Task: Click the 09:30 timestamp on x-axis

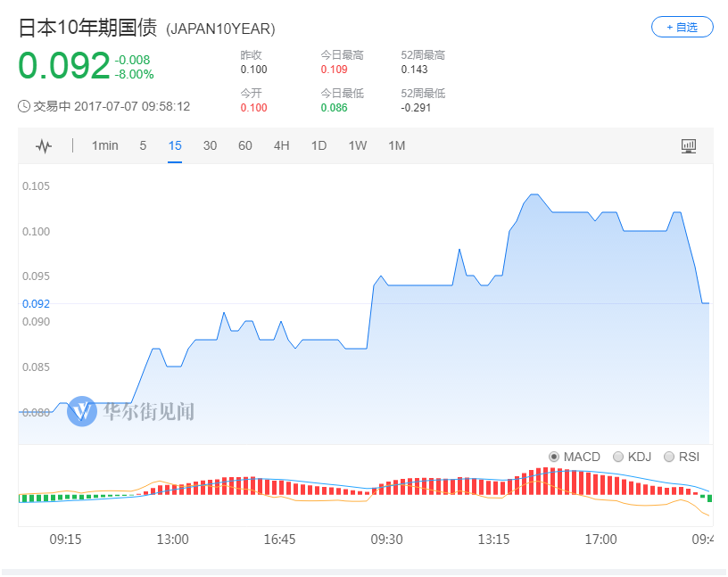Action: (x=388, y=539)
